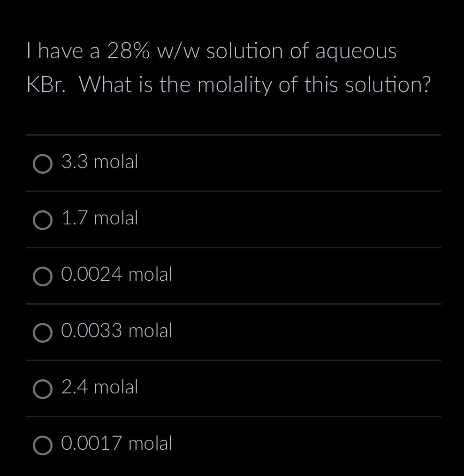The image size is (464, 476).
Task: Choose the 0.0024 molal radio button
Action: pos(43,277)
